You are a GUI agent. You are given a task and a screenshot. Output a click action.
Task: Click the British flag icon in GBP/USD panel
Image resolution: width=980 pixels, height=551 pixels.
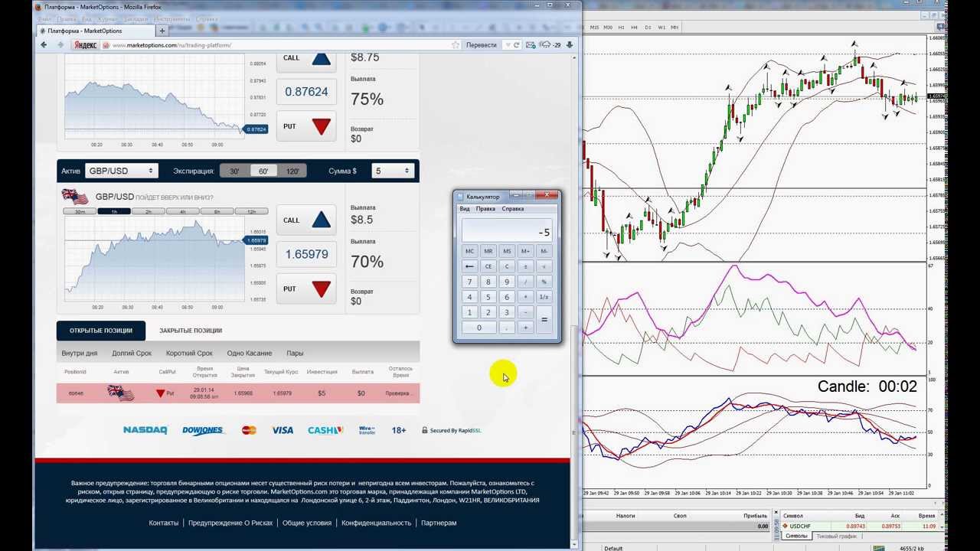click(75, 197)
